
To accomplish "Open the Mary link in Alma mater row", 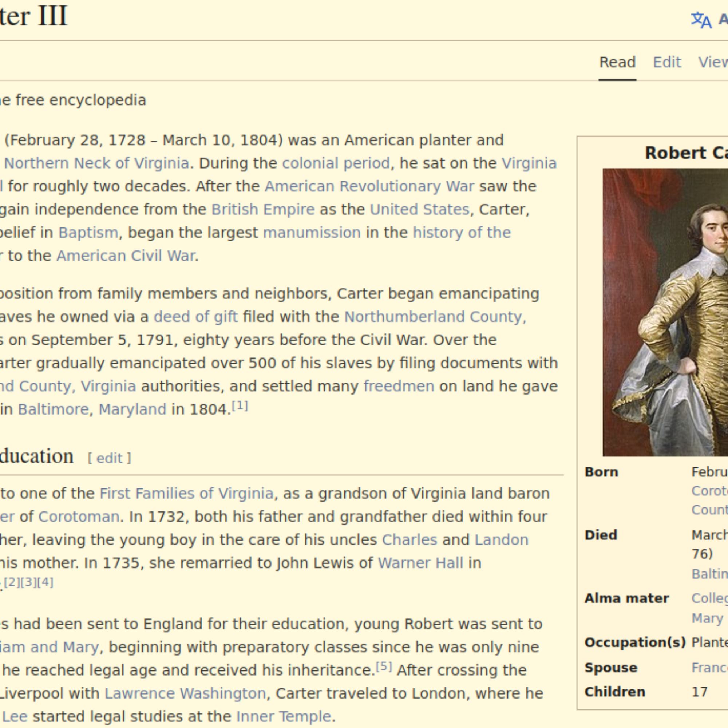I will point(707,618).
